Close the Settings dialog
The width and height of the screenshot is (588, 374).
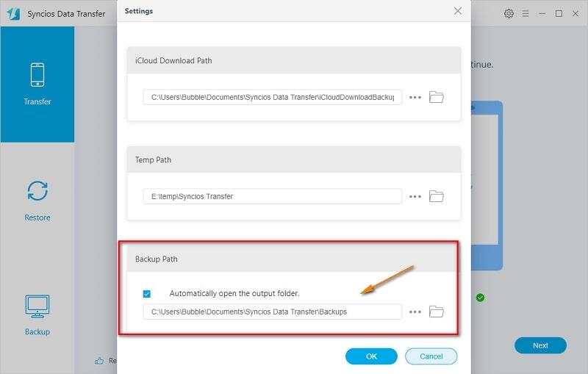[x=458, y=11]
